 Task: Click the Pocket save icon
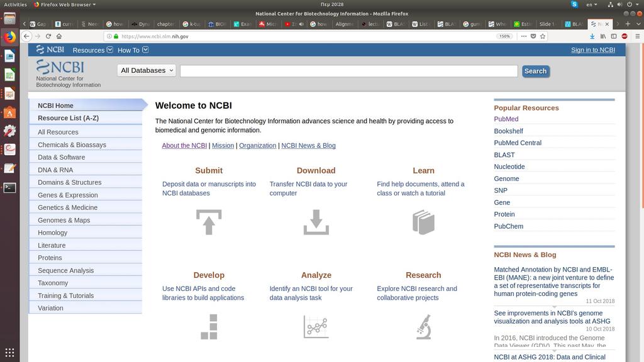pyautogui.click(x=533, y=36)
